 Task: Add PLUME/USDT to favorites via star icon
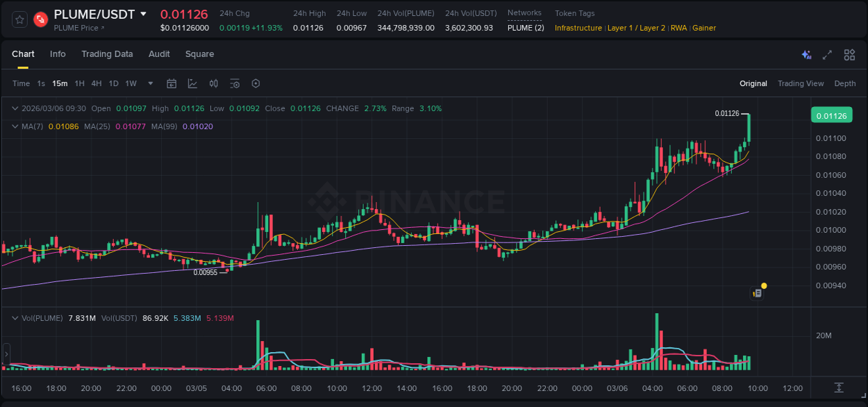click(x=19, y=19)
